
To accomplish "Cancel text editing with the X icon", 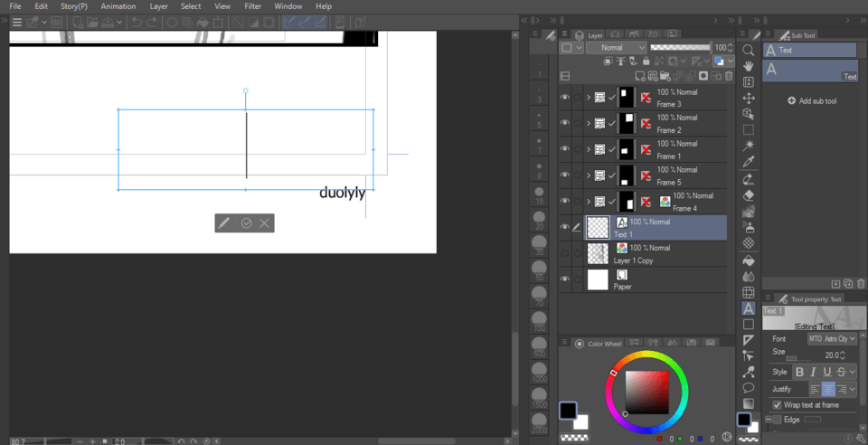I will [264, 222].
